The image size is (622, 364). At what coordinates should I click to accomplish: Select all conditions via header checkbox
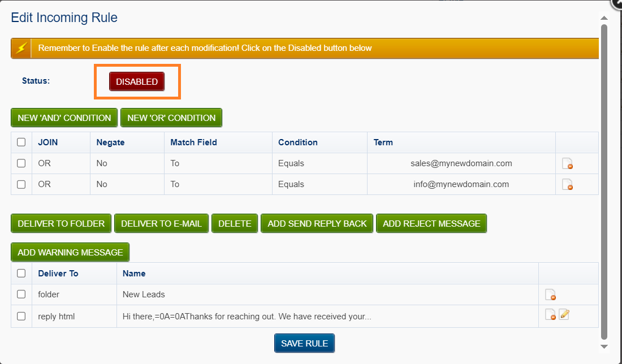click(x=21, y=142)
